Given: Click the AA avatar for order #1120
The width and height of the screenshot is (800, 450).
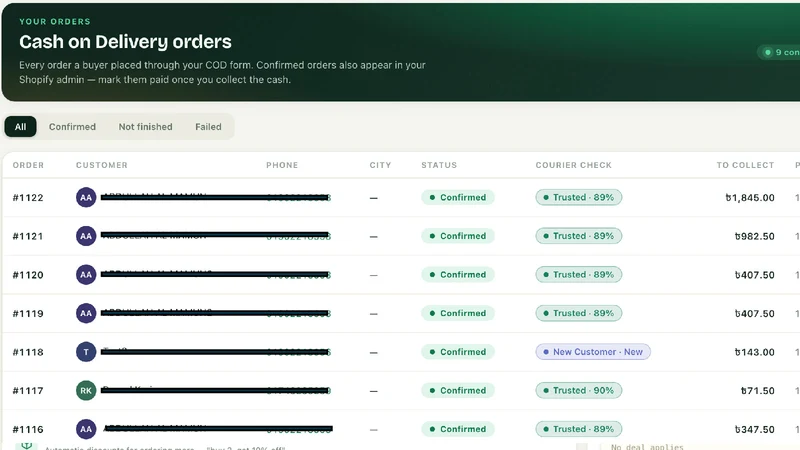Looking at the screenshot, I should tap(86, 274).
